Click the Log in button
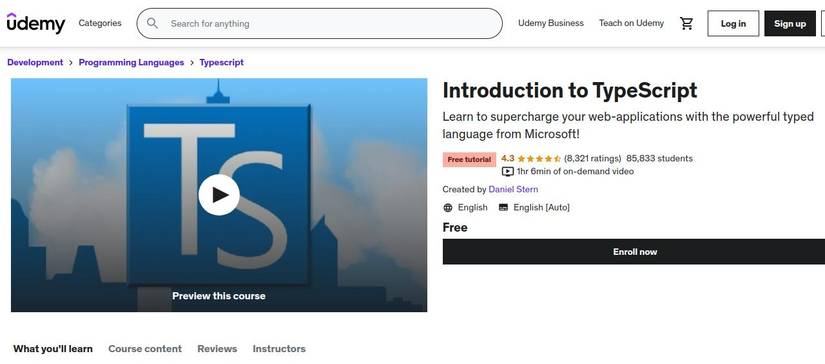 coord(733,23)
